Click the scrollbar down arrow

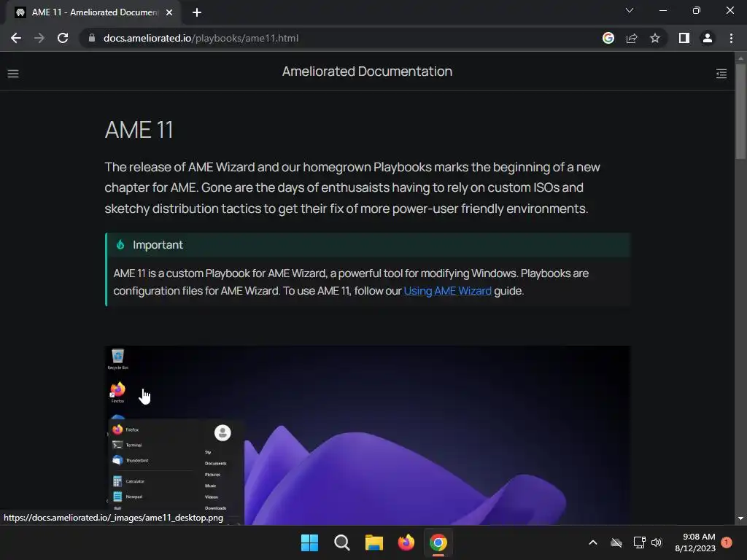[x=740, y=518]
